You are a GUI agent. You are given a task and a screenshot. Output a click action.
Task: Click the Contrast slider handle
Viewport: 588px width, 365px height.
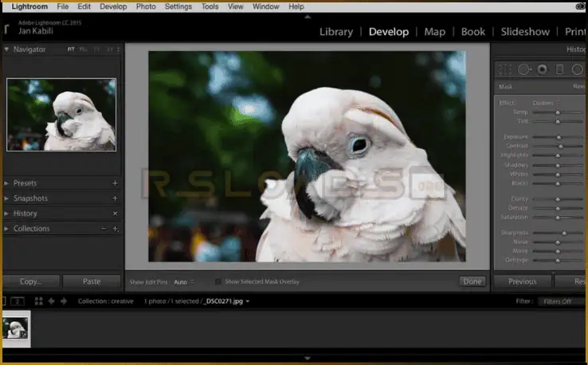coord(561,146)
